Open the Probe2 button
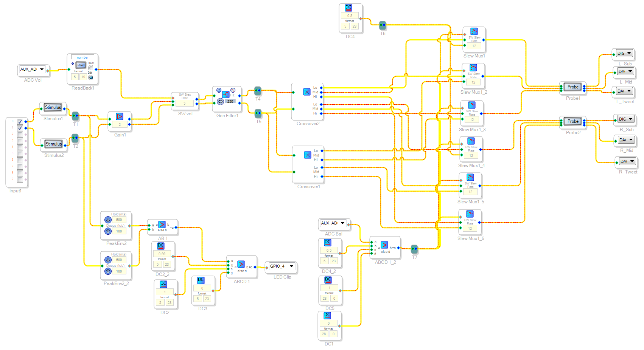Screen dimensions: 644x350 pyautogui.click(x=573, y=121)
